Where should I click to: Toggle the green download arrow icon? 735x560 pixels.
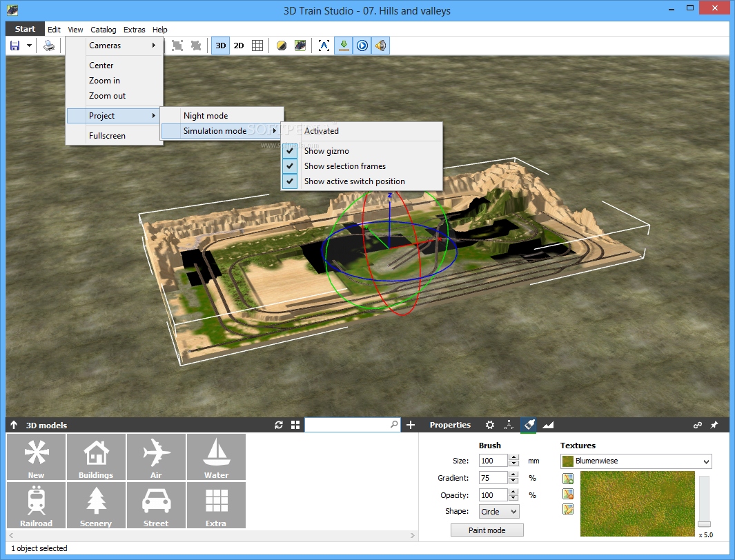344,46
